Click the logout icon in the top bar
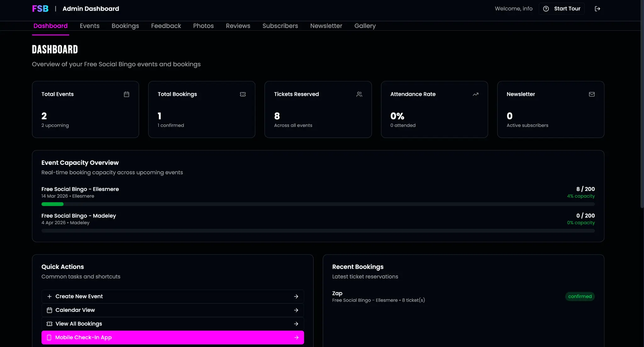Viewport: 644px width, 347px height. tap(598, 8)
